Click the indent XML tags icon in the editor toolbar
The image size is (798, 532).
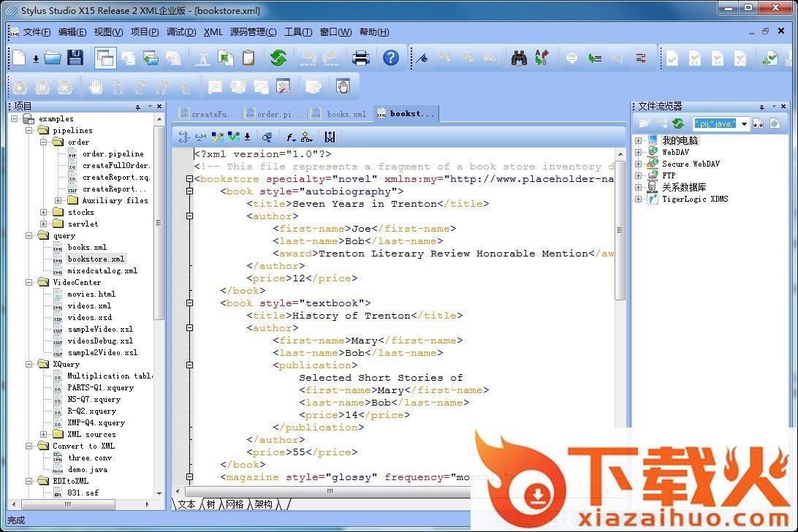[x=183, y=137]
